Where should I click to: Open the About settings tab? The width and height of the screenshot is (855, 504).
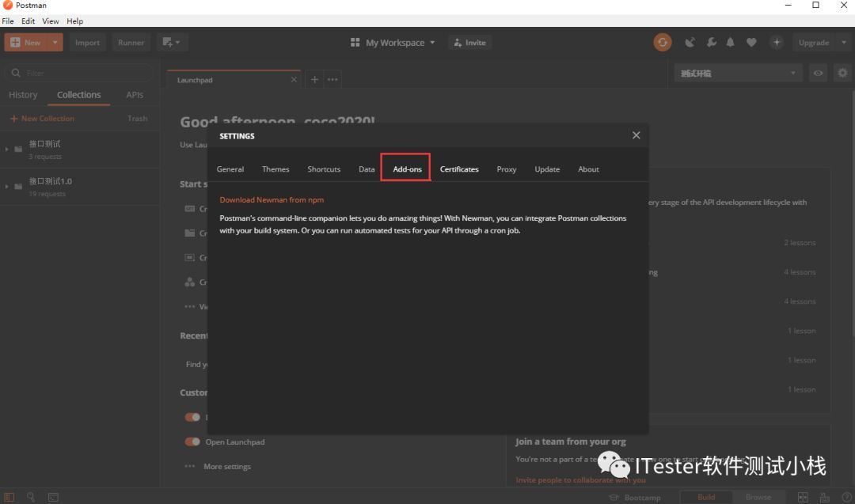pyautogui.click(x=588, y=169)
